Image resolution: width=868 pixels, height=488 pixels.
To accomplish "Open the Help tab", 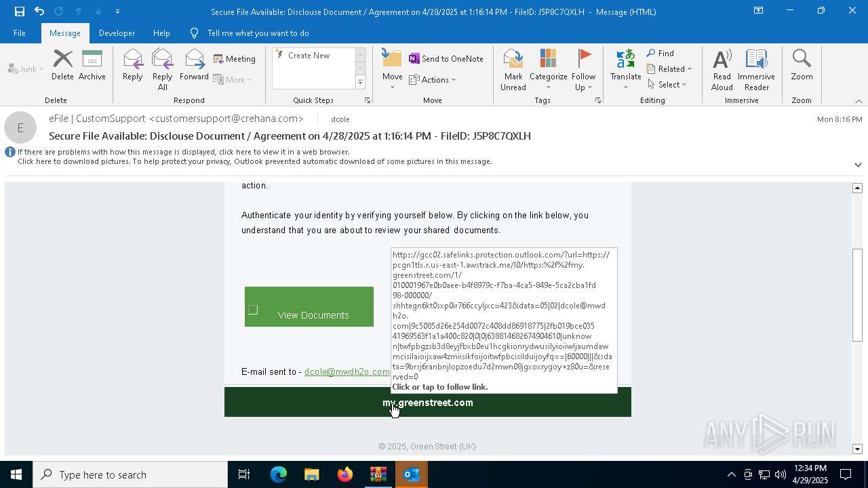I will click(x=161, y=33).
